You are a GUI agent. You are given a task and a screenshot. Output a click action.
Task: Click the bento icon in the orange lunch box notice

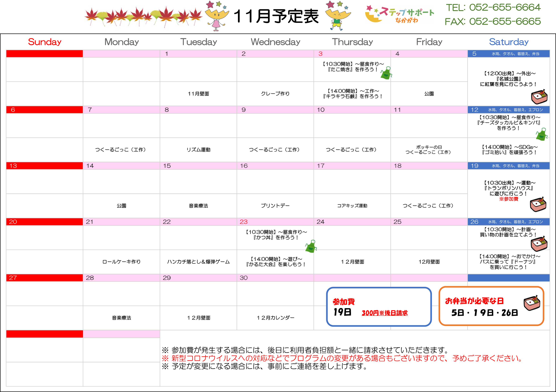point(532,303)
